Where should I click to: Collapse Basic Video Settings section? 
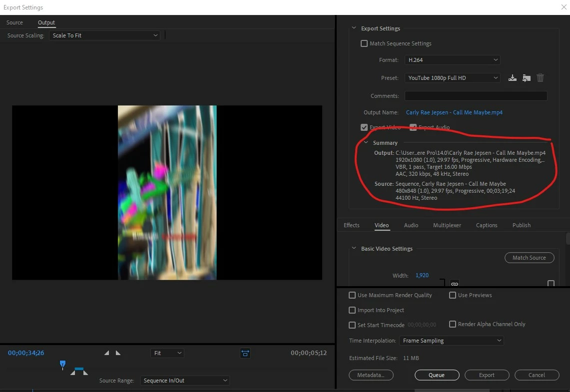point(354,248)
